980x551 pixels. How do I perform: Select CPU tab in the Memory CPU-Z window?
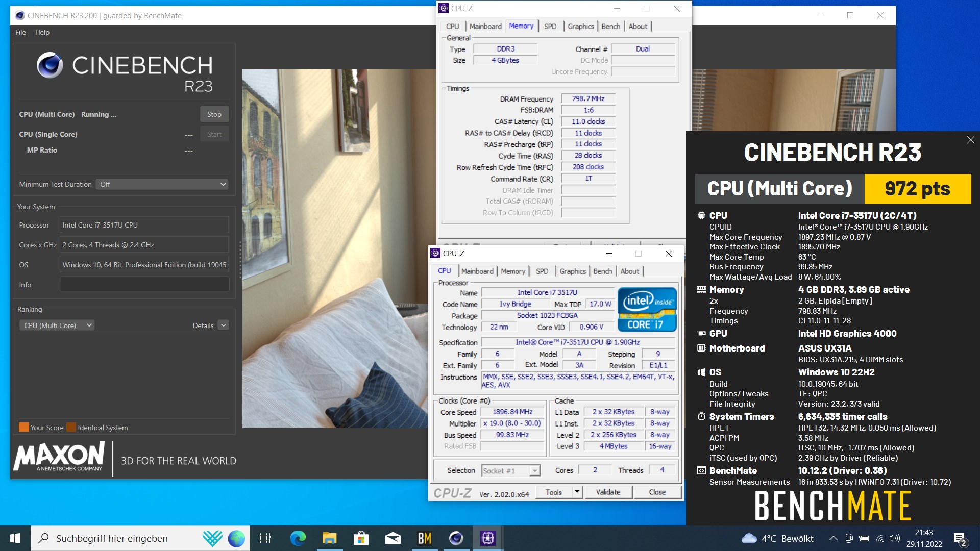[x=452, y=26]
